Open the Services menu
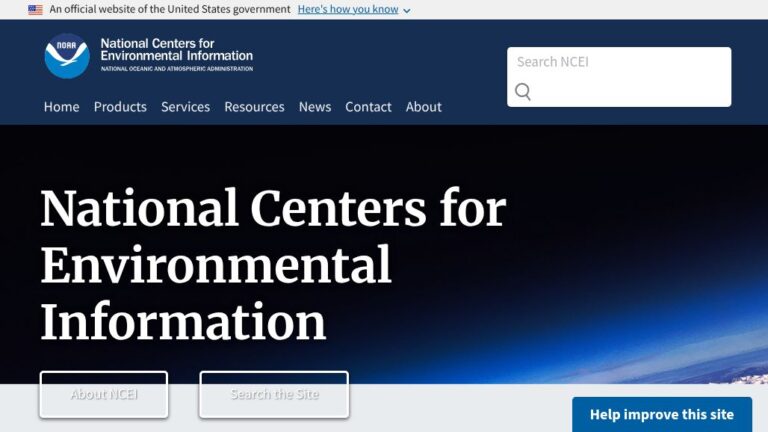Image resolution: width=768 pixels, height=432 pixels. 185,107
